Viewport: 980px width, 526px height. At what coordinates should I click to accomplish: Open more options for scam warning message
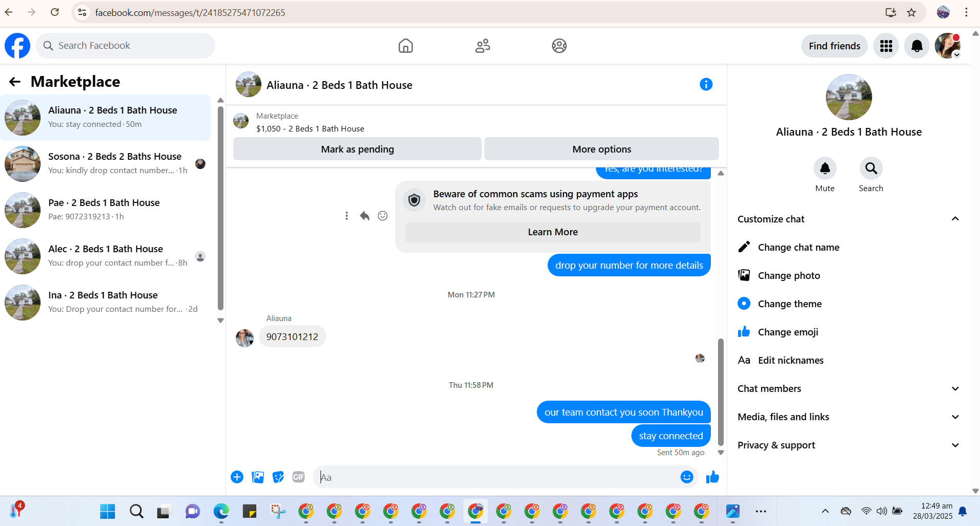coord(347,216)
